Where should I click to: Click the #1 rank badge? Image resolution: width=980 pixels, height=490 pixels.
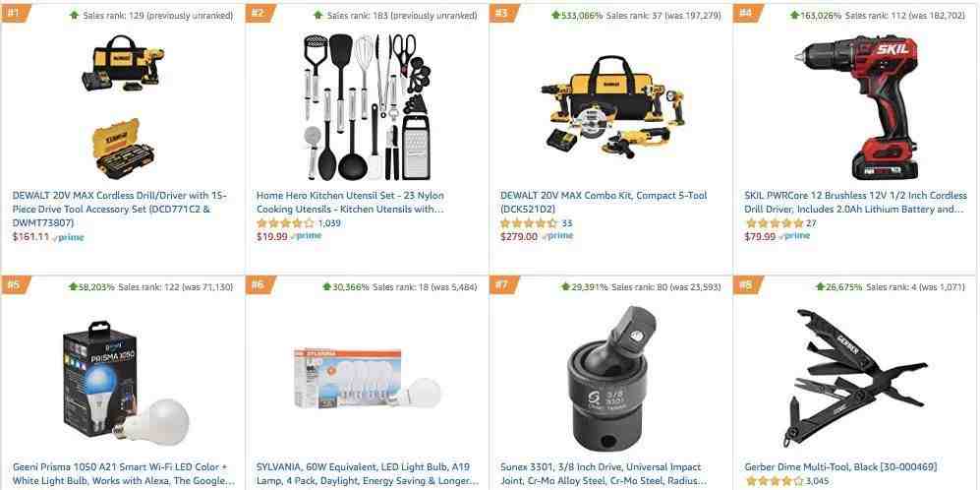13,13
